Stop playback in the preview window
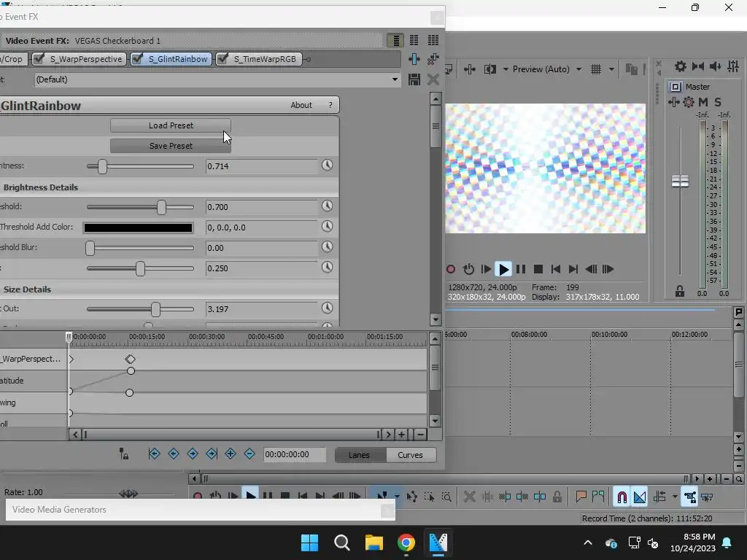747x560 pixels. click(x=538, y=270)
